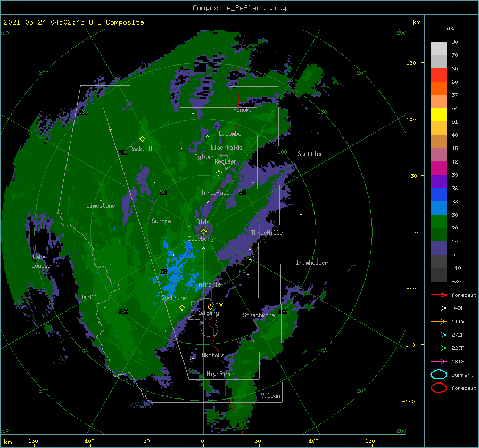The width and height of the screenshot is (479, 448).
Task: Click the Lacombe city label
Action: [x=230, y=134]
